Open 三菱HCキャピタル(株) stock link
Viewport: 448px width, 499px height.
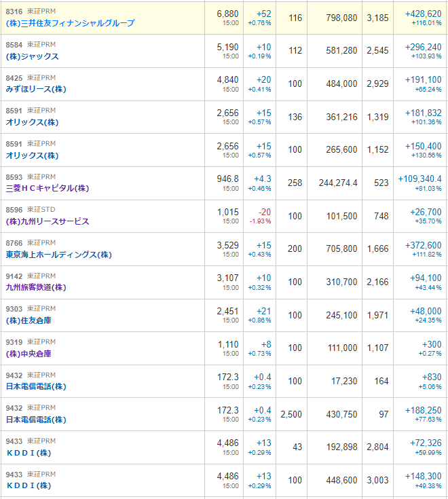(x=48, y=189)
